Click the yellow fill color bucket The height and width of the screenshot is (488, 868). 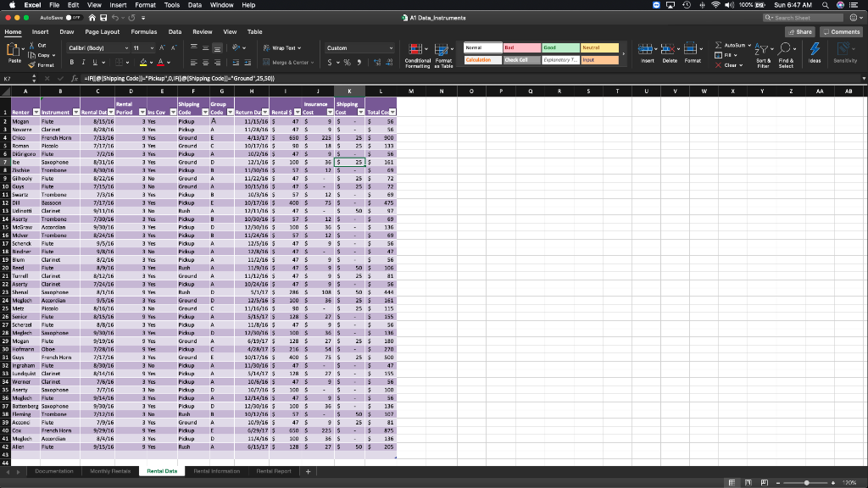pos(143,63)
